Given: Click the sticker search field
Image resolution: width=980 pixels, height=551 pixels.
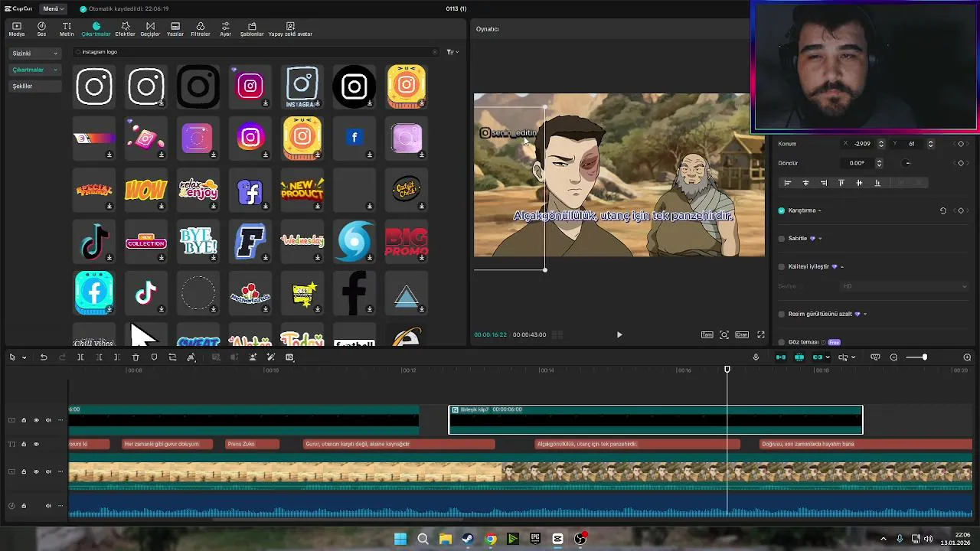Looking at the screenshot, I should pos(256,52).
